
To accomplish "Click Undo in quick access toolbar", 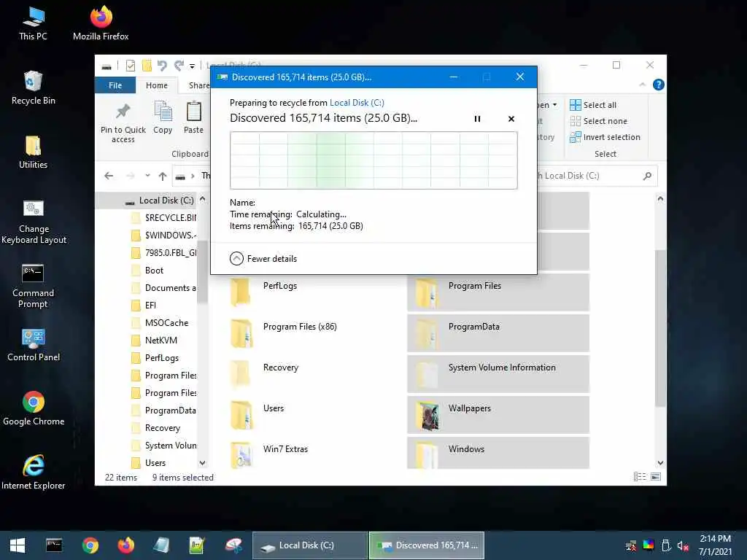I will tap(162, 65).
